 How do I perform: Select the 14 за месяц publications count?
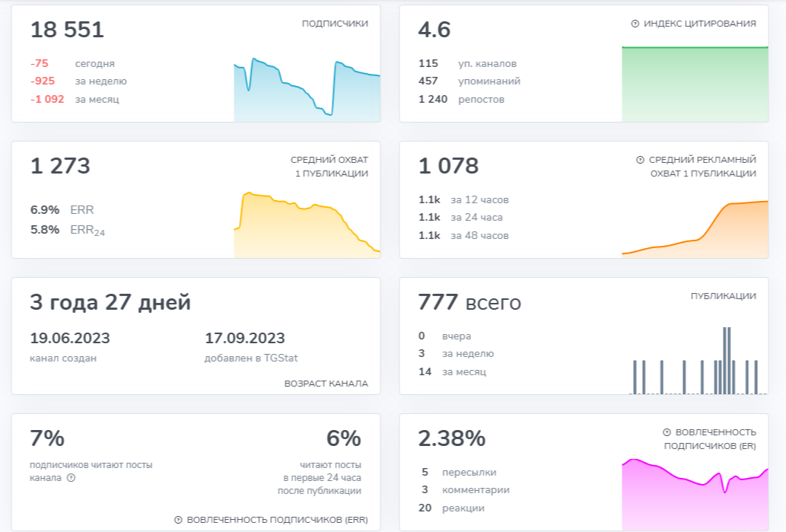click(425, 371)
